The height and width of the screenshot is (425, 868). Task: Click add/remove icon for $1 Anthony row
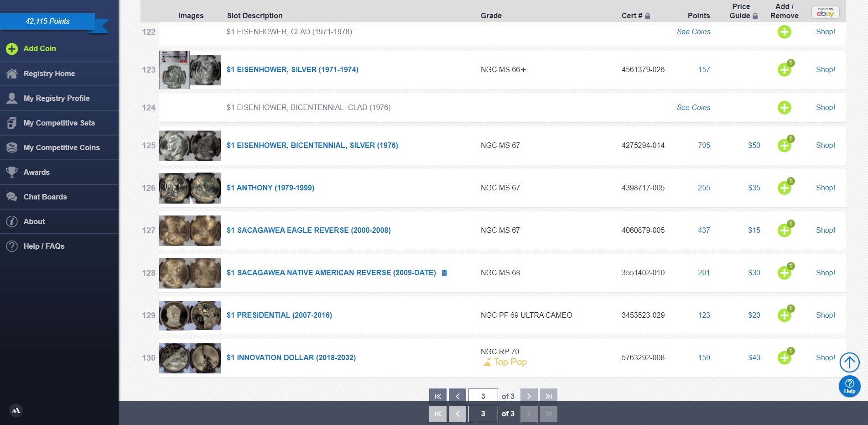pyautogui.click(x=784, y=188)
